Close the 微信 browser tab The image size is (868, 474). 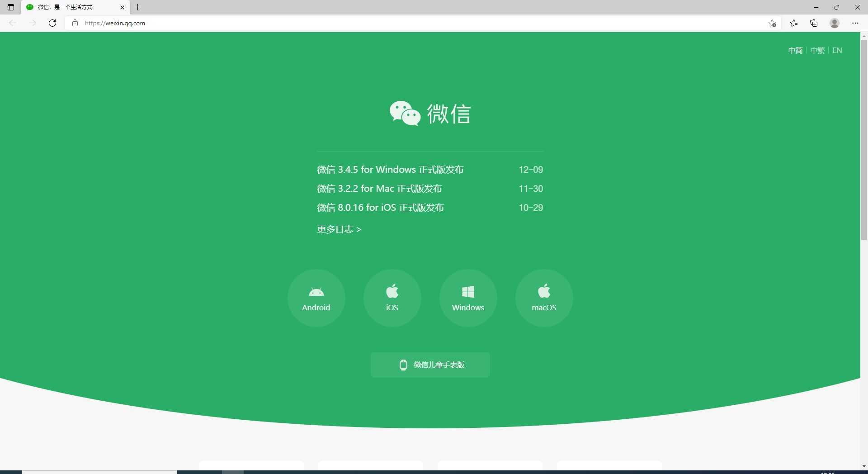122,7
